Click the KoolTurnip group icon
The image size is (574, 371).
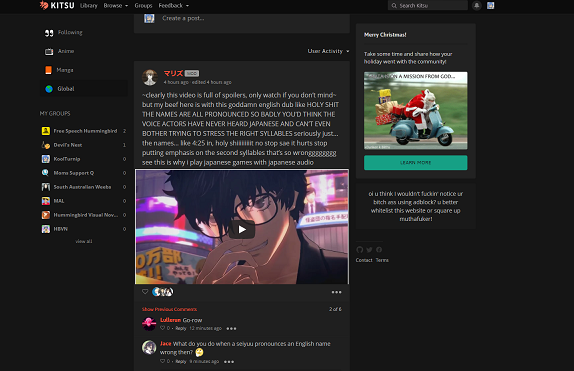coord(46,159)
